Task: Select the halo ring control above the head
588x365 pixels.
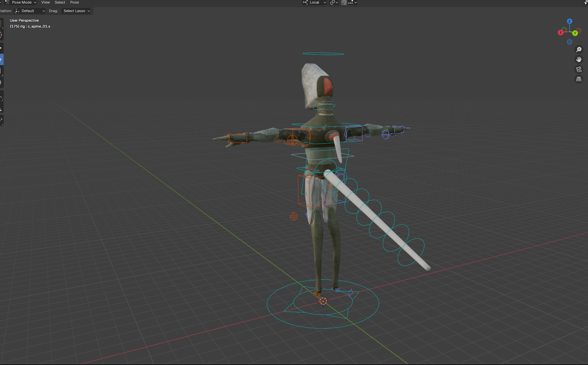Action: pyautogui.click(x=323, y=54)
